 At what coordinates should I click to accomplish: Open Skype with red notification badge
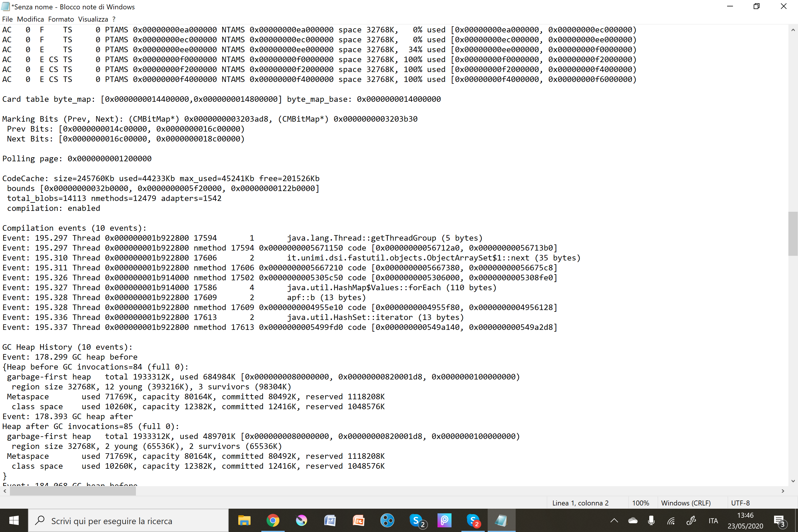pos(473,520)
